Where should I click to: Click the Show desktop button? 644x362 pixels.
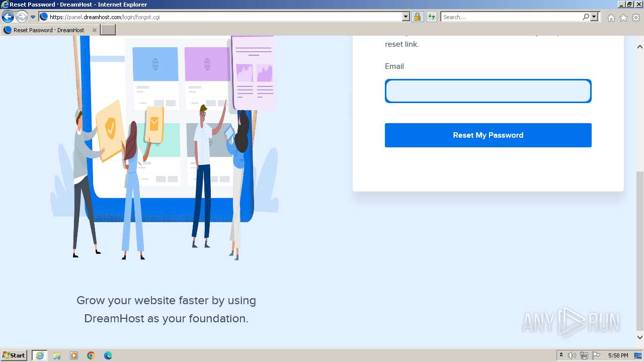point(638,355)
